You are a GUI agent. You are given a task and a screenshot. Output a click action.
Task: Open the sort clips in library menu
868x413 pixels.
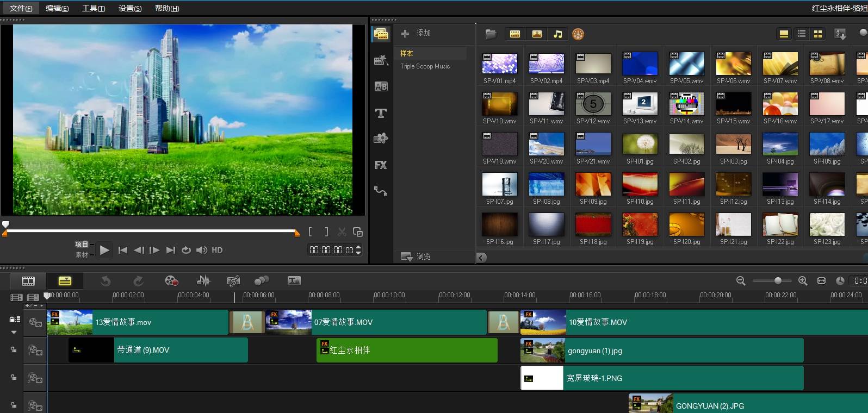tap(840, 34)
